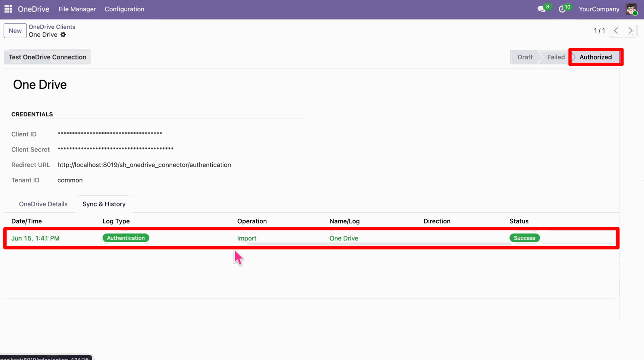The width and height of the screenshot is (644, 360).
Task: Click the One Drive name cell in log row
Action: click(x=344, y=238)
